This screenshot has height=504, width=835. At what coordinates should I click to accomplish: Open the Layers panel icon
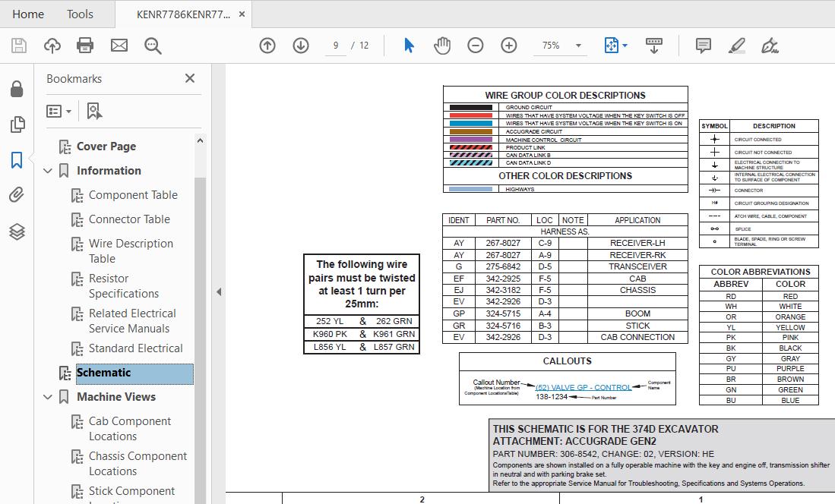click(17, 232)
